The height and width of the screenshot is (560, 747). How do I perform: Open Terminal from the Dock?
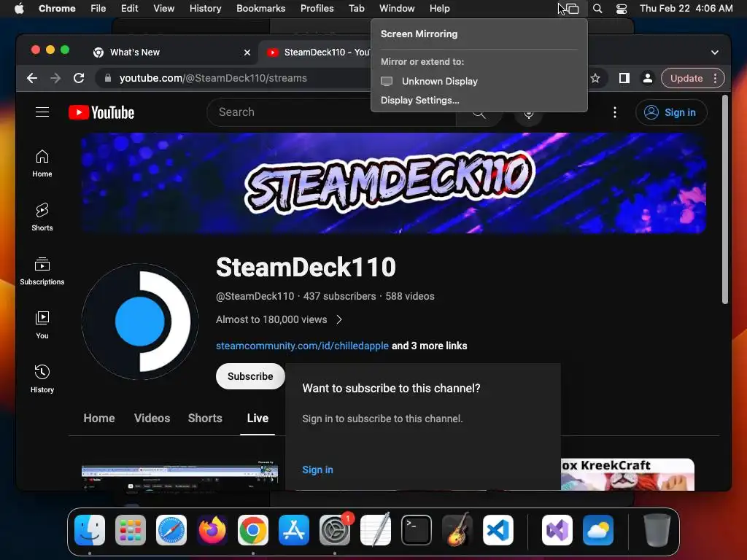coord(417,530)
